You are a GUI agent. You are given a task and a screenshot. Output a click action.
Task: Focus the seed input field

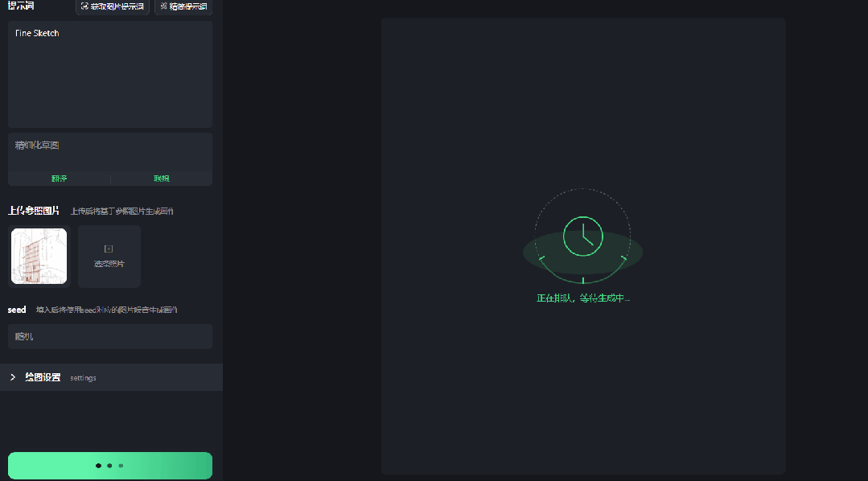pyautogui.click(x=110, y=336)
